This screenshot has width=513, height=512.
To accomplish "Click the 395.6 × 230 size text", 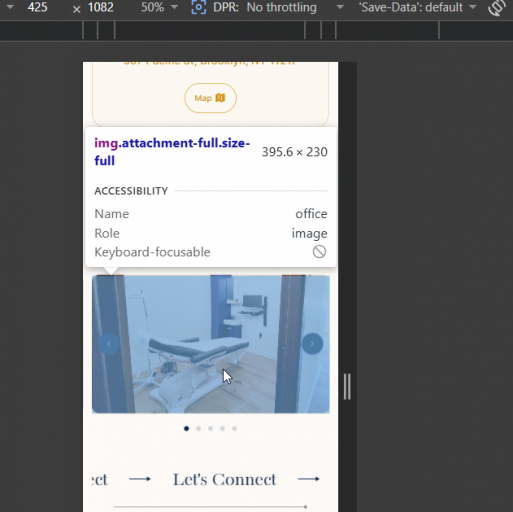I will 294,152.
